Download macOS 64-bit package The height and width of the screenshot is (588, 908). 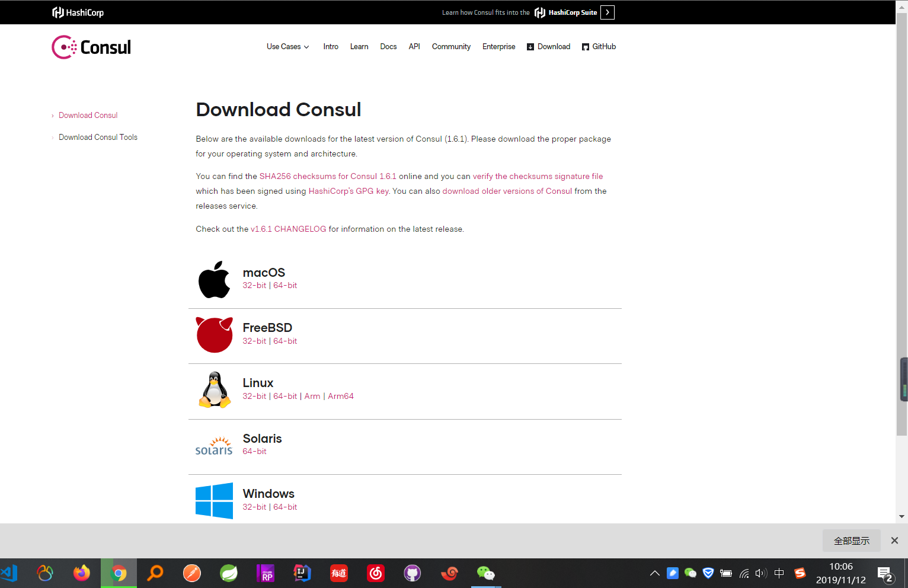point(285,286)
